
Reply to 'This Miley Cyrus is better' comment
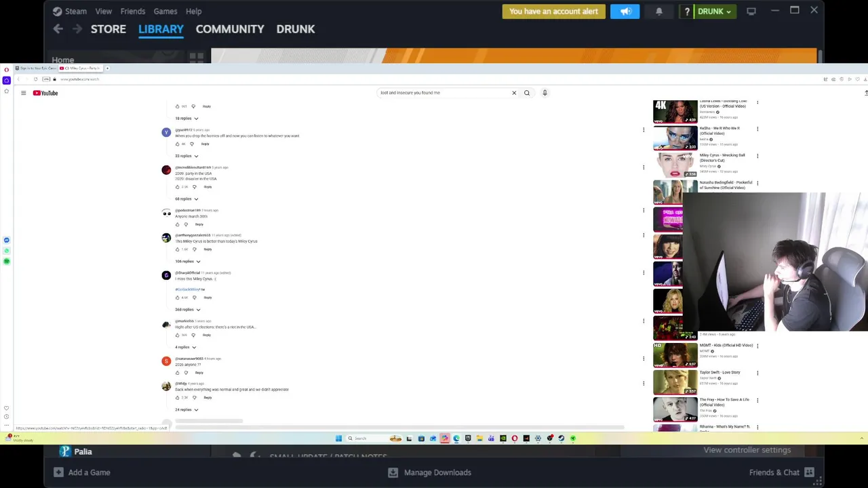208,249
